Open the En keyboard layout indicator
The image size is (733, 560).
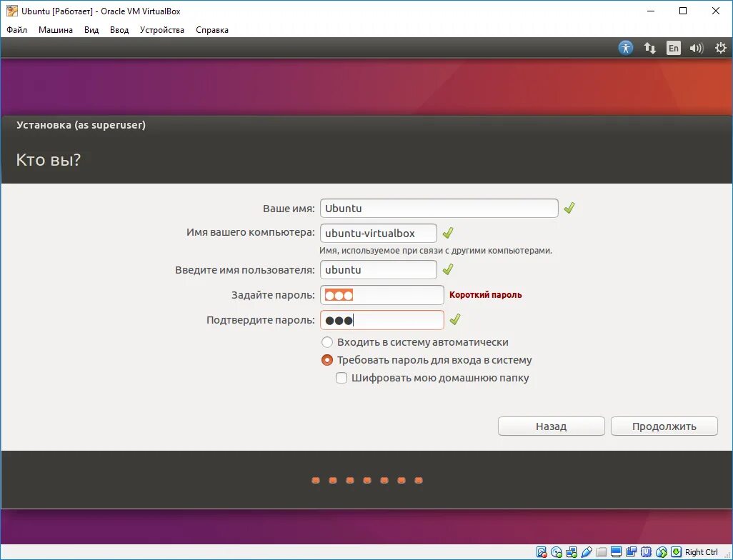[x=673, y=48]
